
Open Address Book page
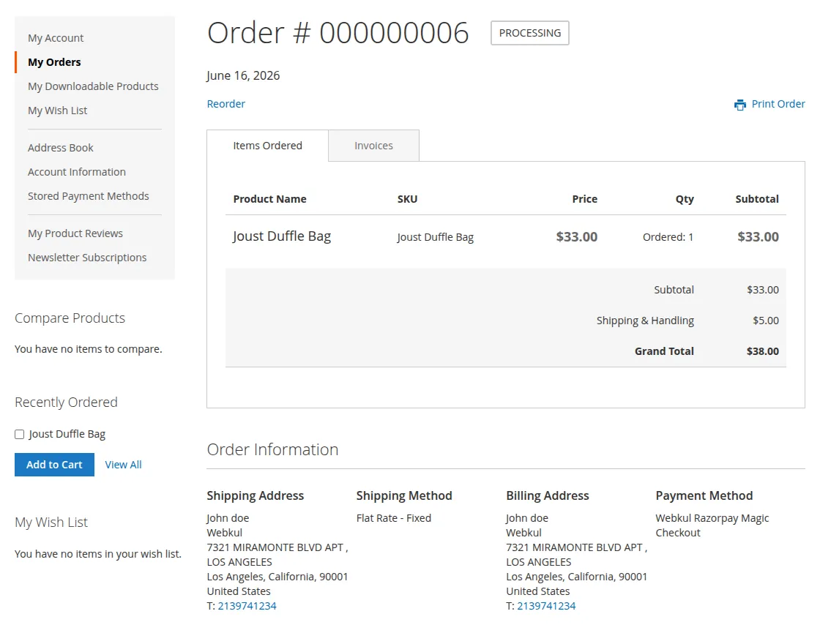click(x=61, y=148)
